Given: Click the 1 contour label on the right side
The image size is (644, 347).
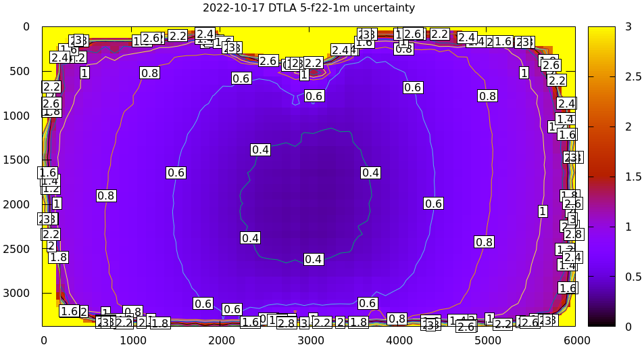Looking at the screenshot, I should [x=542, y=211].
